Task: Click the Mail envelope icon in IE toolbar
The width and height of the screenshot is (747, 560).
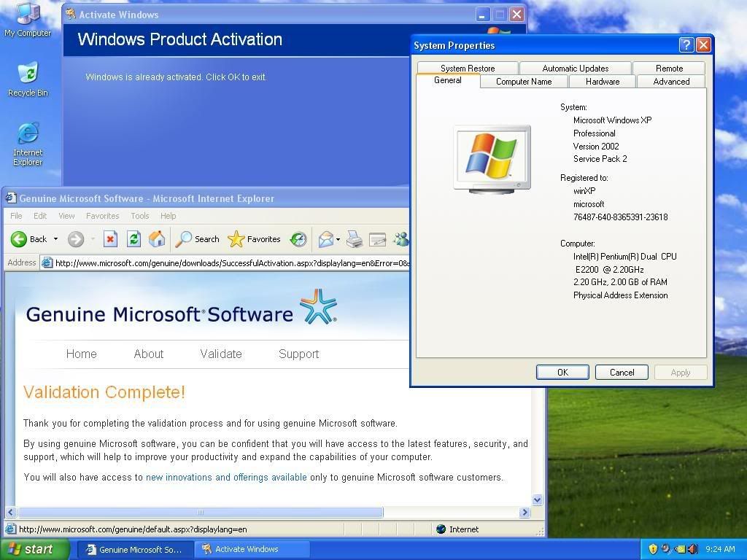Action: tap(326, 239)
